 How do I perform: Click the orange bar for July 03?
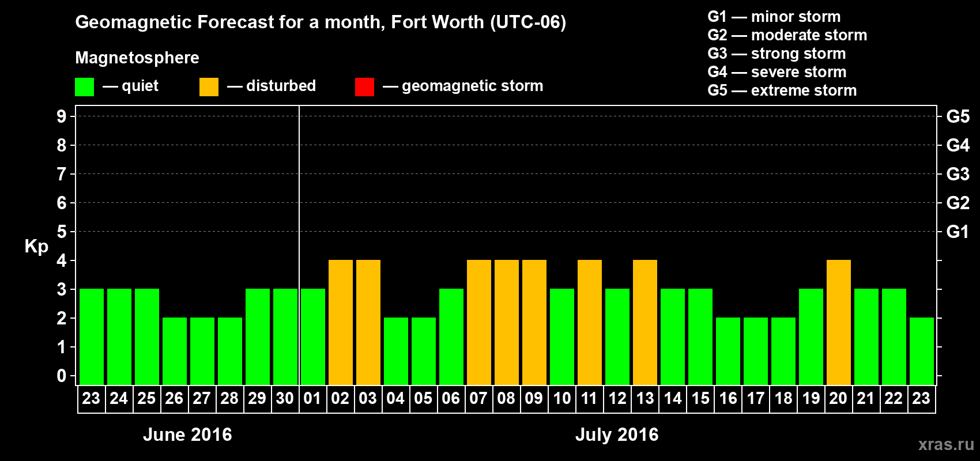pos(368,322)
